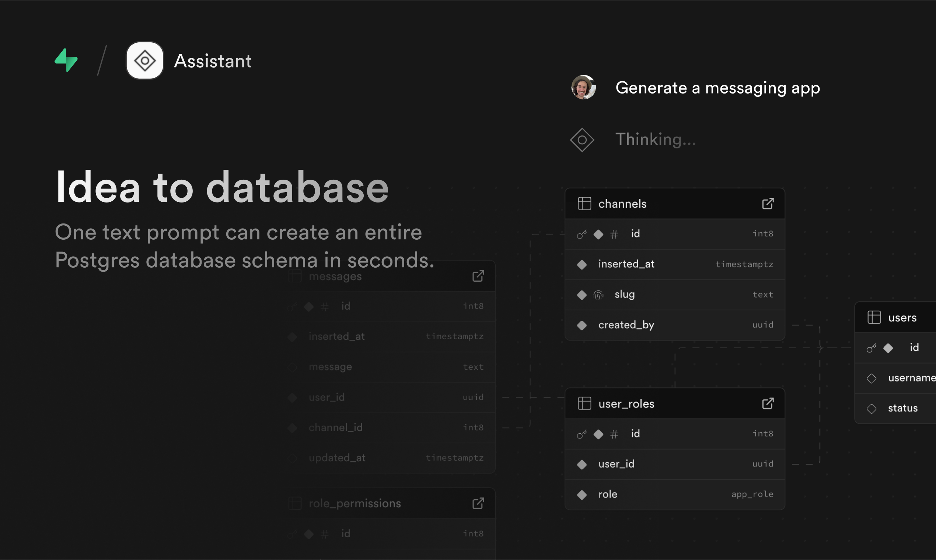This screenshot has height=560, width=936.
Task: Toggle the nullable diamond on status column
Action: click(x=872, y=409)
